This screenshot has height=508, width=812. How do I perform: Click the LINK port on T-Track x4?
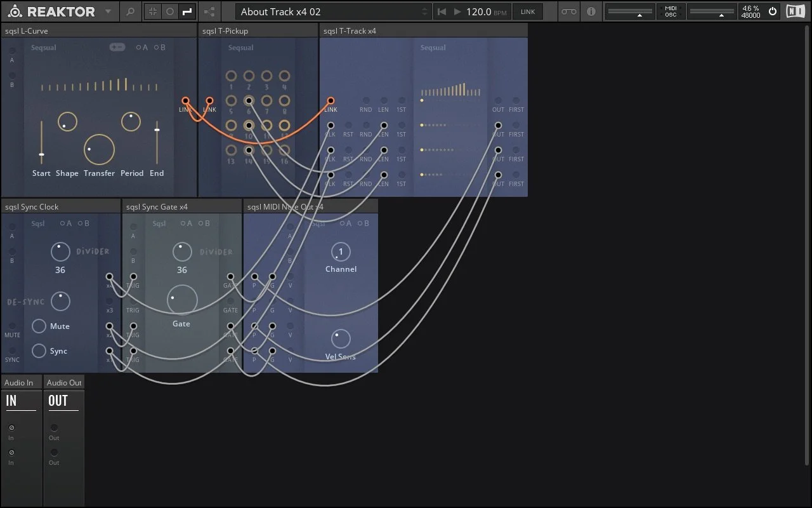pos(331,100)
